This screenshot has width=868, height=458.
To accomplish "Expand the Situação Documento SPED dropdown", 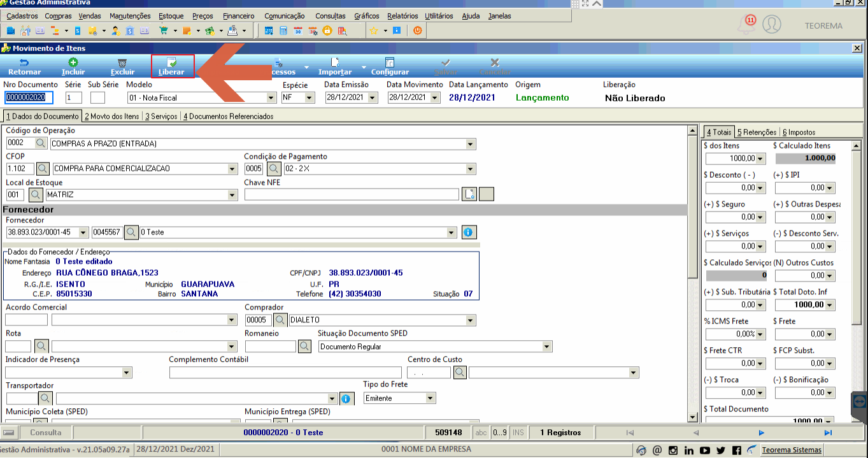I will click(x=547, y=347).
